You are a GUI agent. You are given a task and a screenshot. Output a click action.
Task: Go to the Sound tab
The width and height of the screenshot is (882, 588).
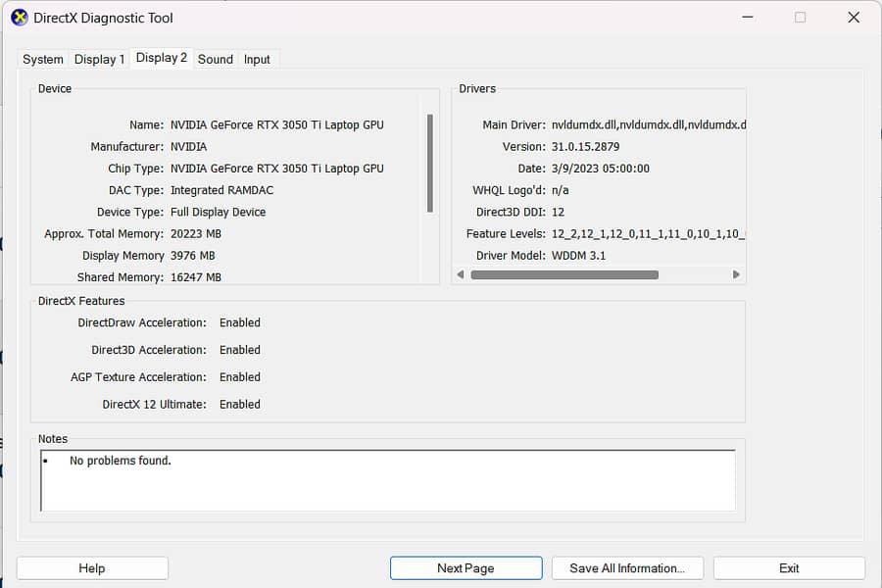click(x=215, y=60)
